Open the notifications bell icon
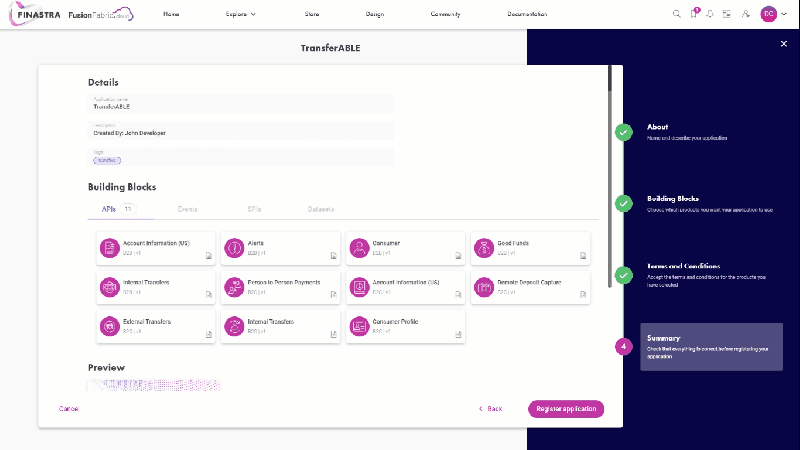The width and height of the screenshot is (800, 450). pyautogui.click(x=710, y=14)
